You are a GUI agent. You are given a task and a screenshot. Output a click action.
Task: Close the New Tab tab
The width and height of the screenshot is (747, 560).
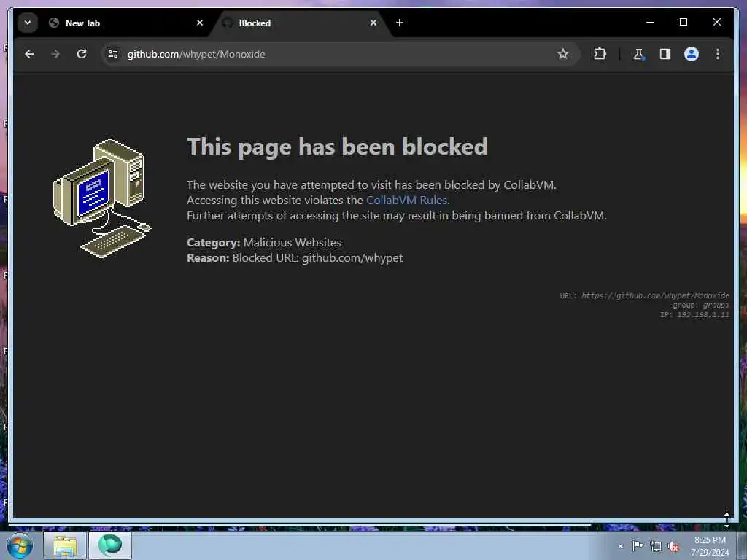pos(200,23)
